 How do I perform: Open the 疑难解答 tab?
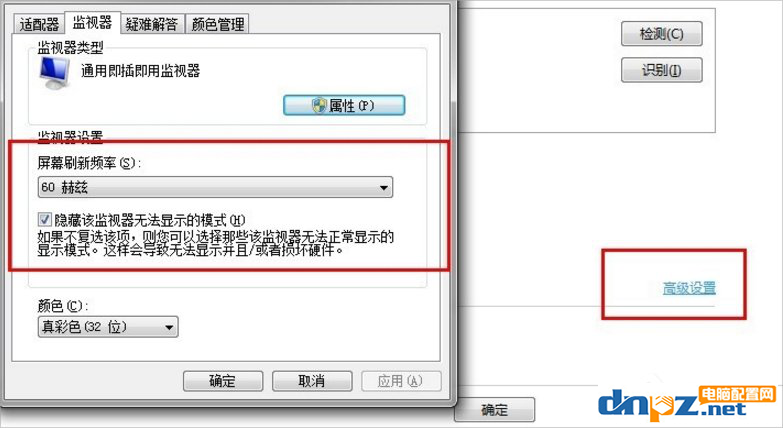pyautogui.click(x=152, y=24)
